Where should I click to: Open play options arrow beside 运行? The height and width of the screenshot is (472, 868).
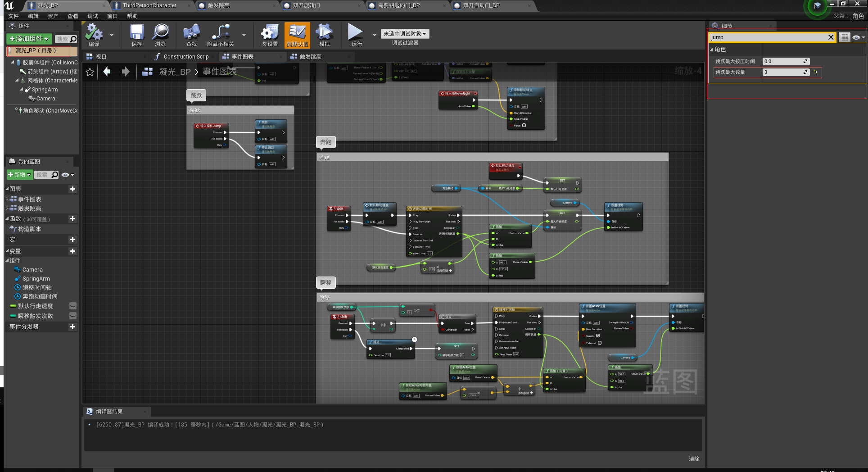pos(375,35)
